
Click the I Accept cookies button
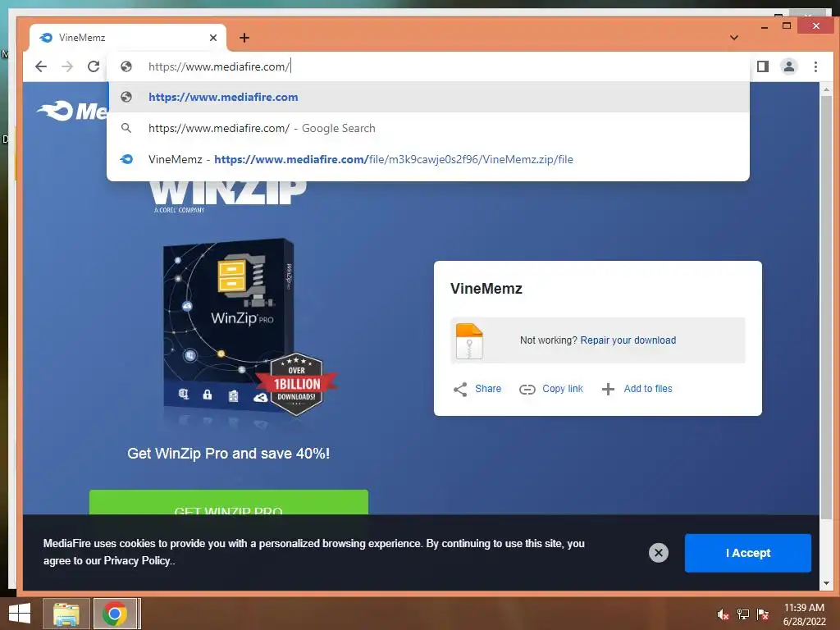[748, 553]
